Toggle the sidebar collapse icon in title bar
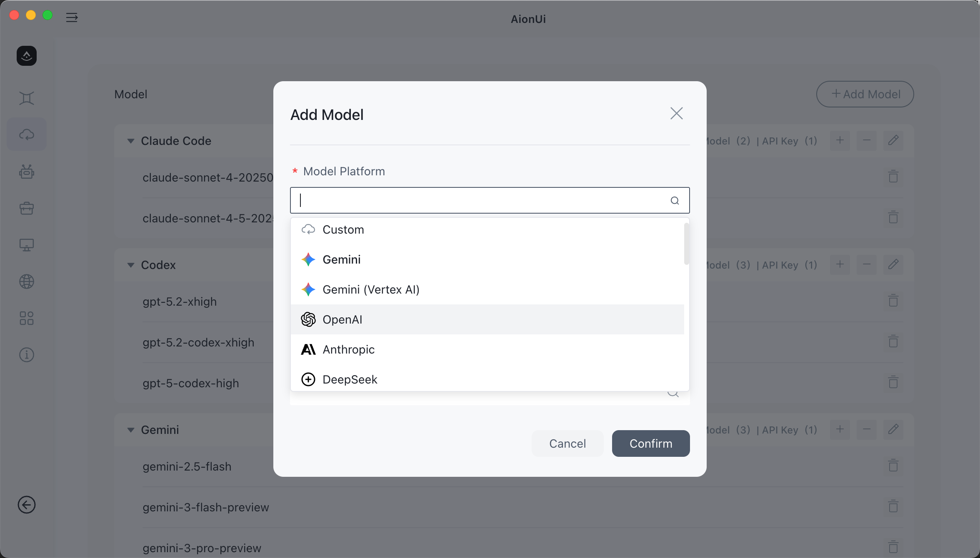This screenshot has width=980, height=558. (72, 17)
